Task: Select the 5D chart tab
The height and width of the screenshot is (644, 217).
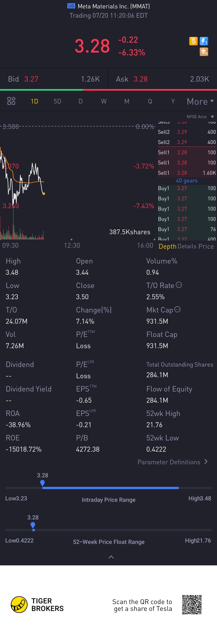Action: click(57, 101)
